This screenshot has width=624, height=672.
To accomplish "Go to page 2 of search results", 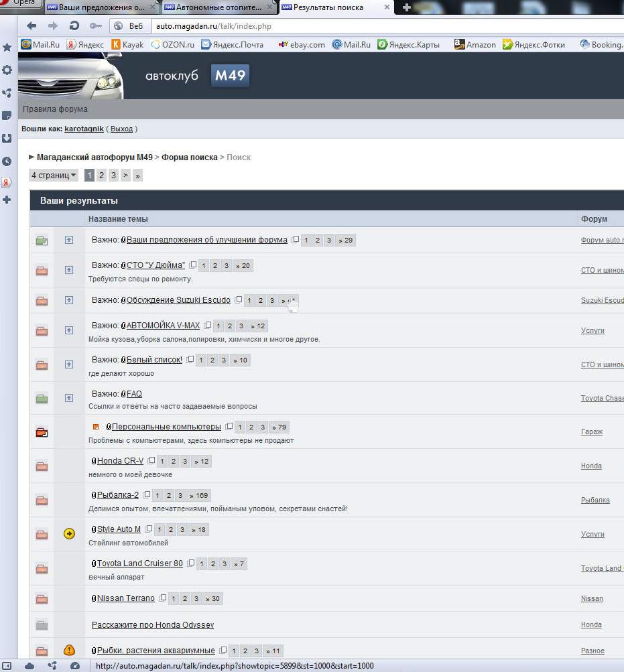I will [101, 176].
